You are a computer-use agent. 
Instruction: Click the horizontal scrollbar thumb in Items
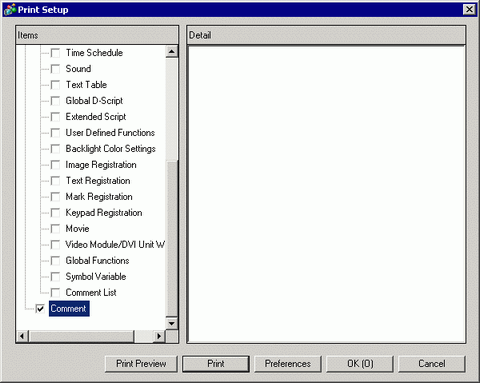click(x=82, y=336)
